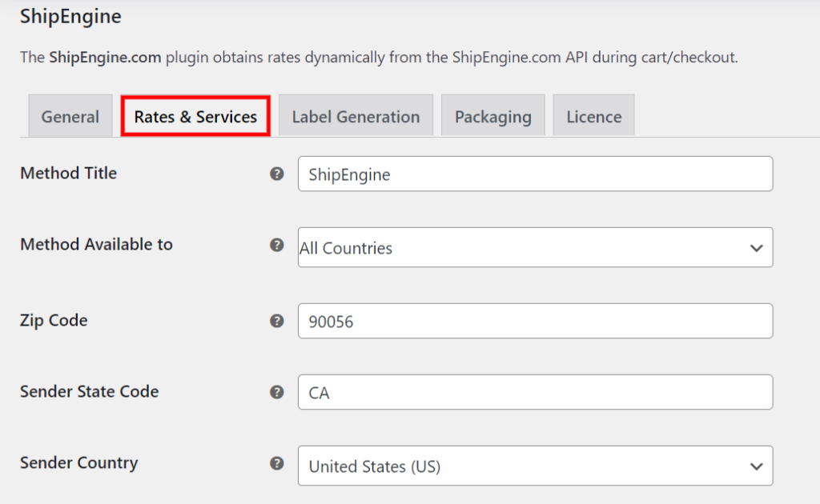The width and height of the screenshot is (820, 504).
Task: Click the ShipEngine page heading
Action: (x=70, y=16)
